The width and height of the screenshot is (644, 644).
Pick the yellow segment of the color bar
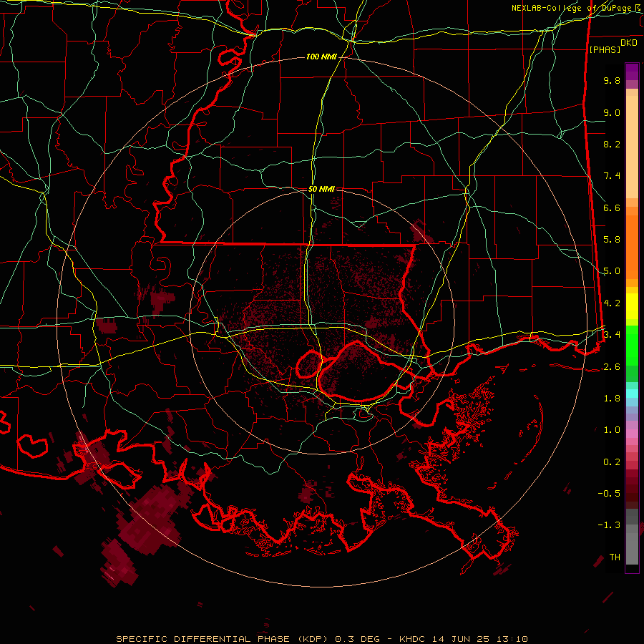tap(632, 306)
